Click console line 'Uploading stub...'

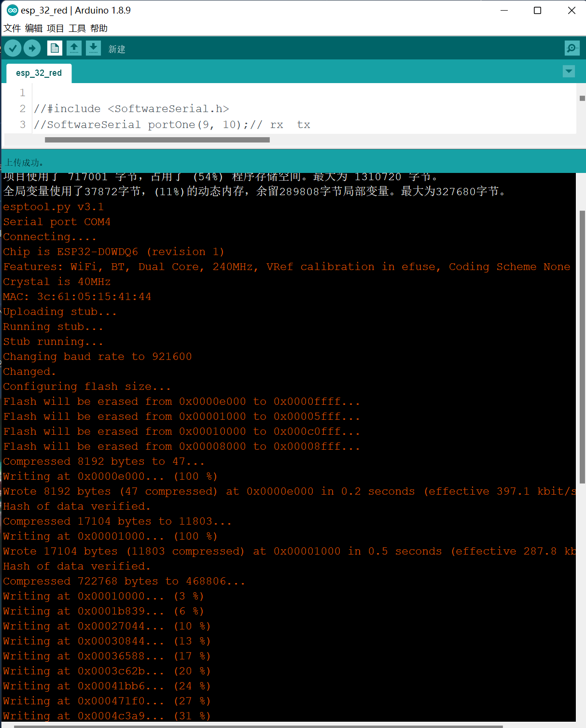(60, 312)
